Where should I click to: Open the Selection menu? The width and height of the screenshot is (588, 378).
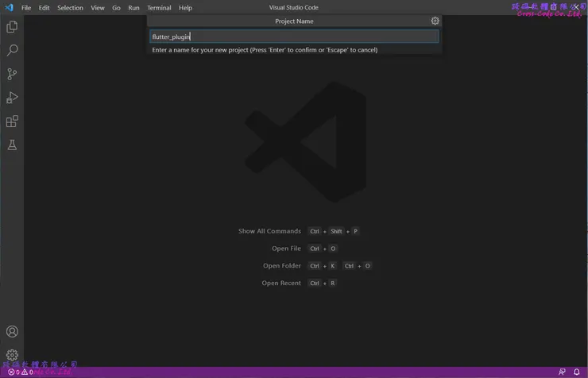pyautogui.click(x=70, y=8)
